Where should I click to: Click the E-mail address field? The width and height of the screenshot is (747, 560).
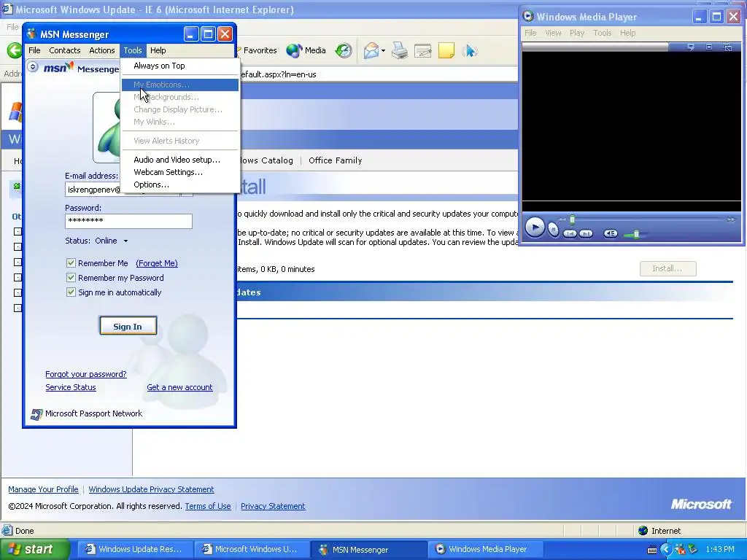(x=93, y=190)
